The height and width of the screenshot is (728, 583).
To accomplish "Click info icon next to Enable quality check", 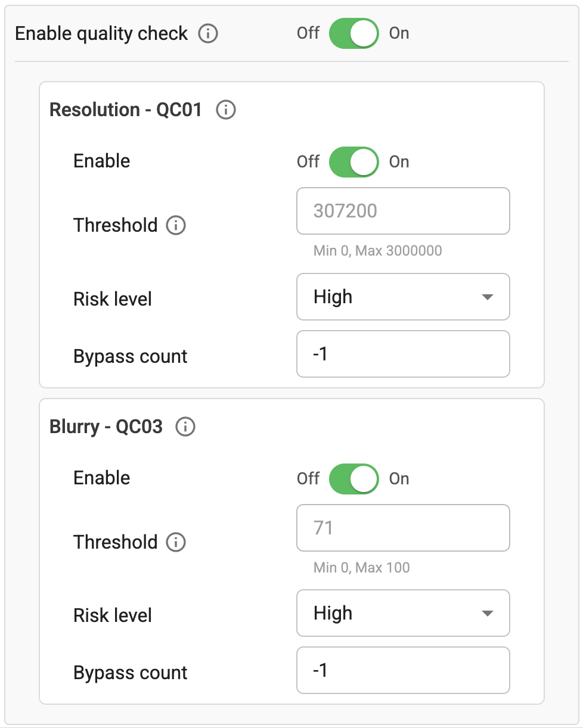I will click(x=208, y=34).
